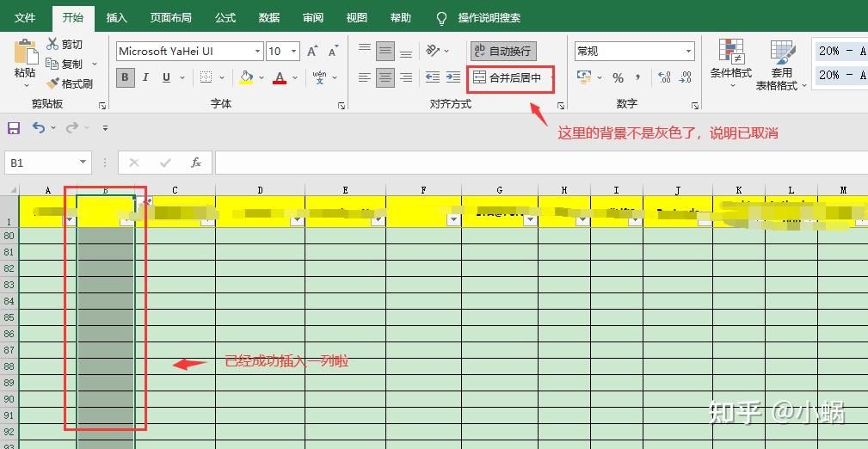Switch to the 插入 Insert tab
Image resolution: width=868 pixels, height=449 pixels.
click(117, 18)
